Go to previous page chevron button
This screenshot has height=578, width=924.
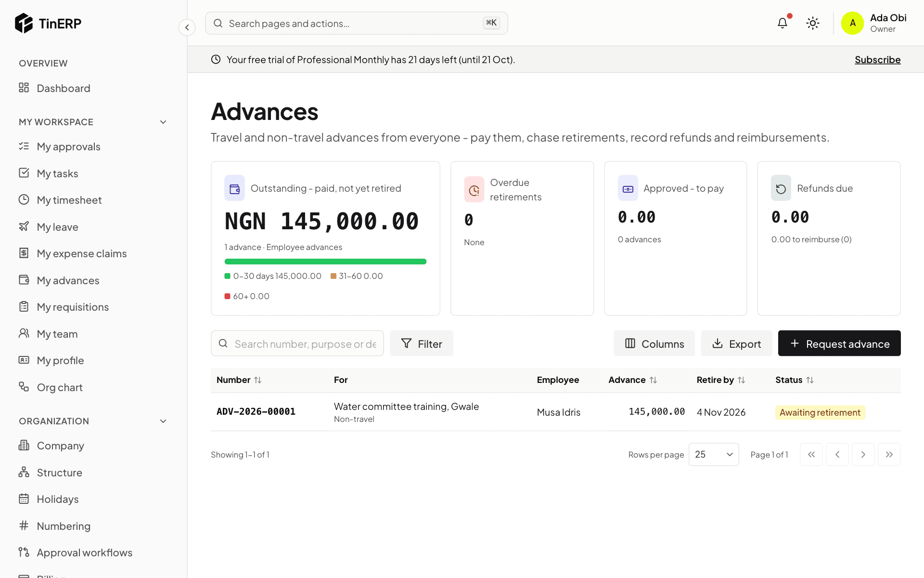(x=837, y=455)
